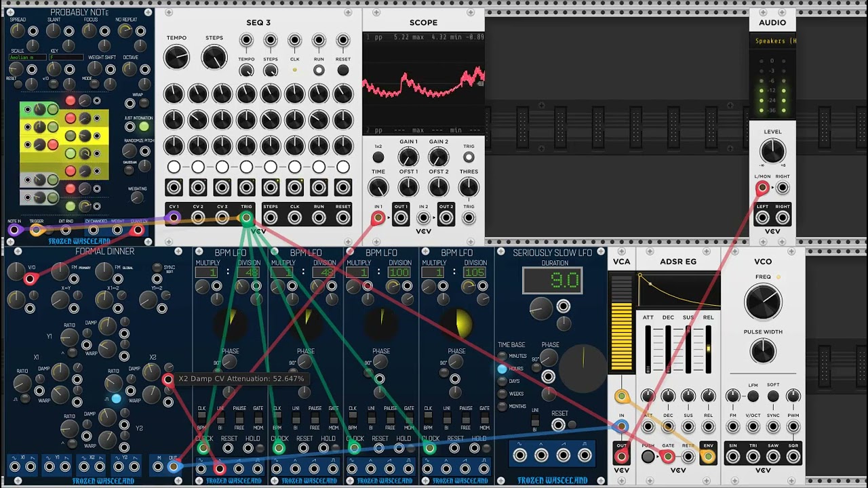Toggle the 1x2 button on Scope
This screenshot has height=488, width=868.
tap(378, 157)
